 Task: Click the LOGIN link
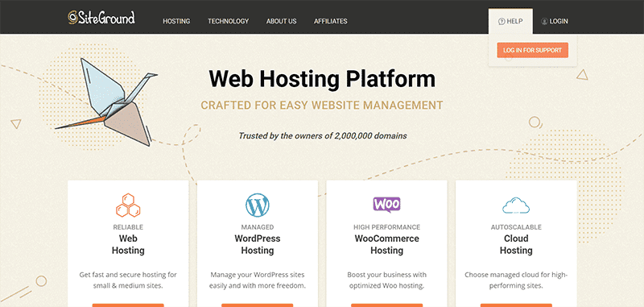coord(555,22)
